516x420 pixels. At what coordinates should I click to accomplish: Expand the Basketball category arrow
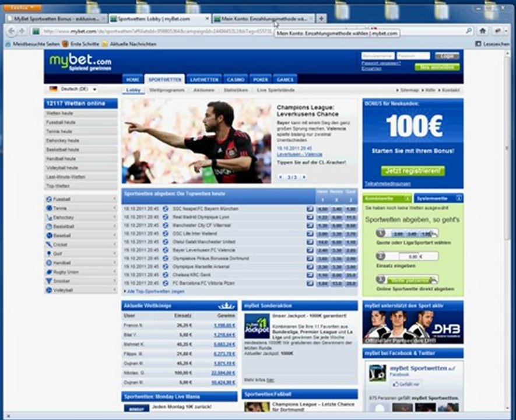click(x=114, y=226)
